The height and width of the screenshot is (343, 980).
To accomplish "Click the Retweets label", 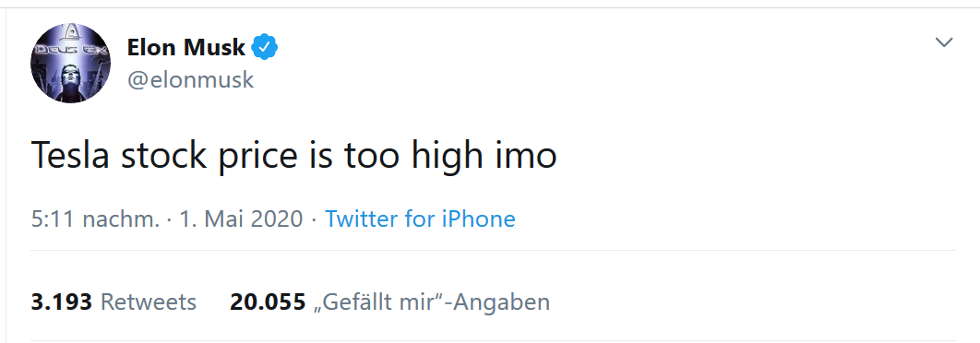I will click(149, 302).
